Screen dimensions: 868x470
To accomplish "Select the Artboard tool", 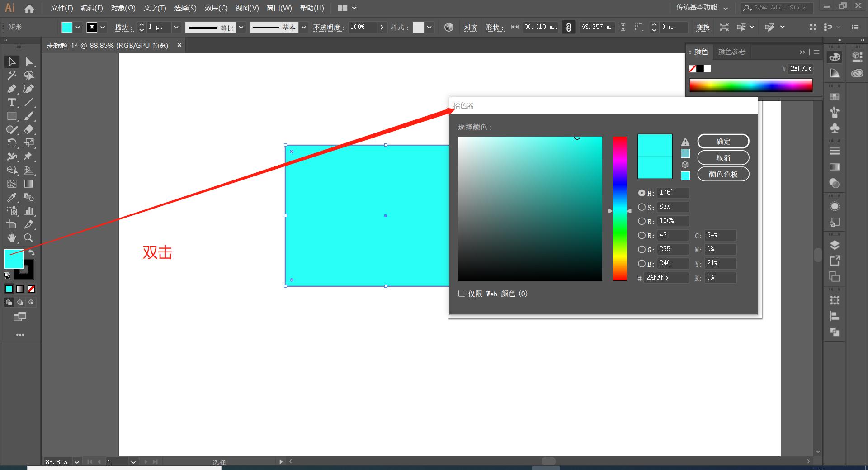I will tap(12, 224).
